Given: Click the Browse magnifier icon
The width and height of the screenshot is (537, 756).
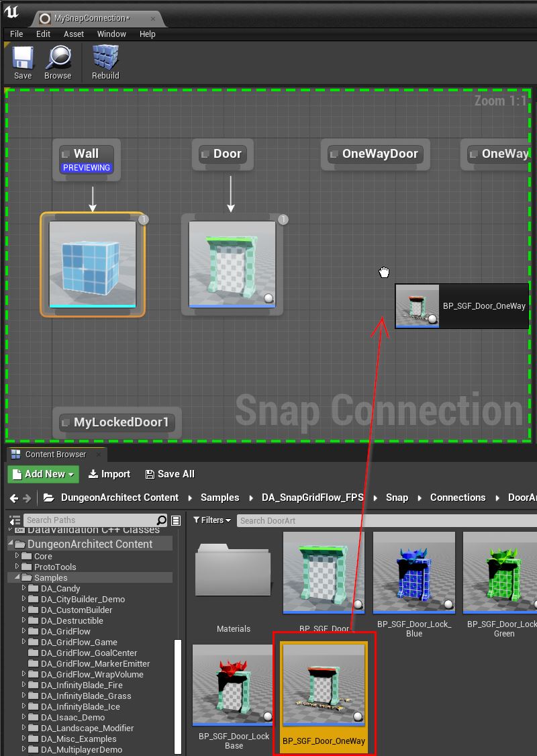Looking at the screenshot, I should tap(58, 58).
